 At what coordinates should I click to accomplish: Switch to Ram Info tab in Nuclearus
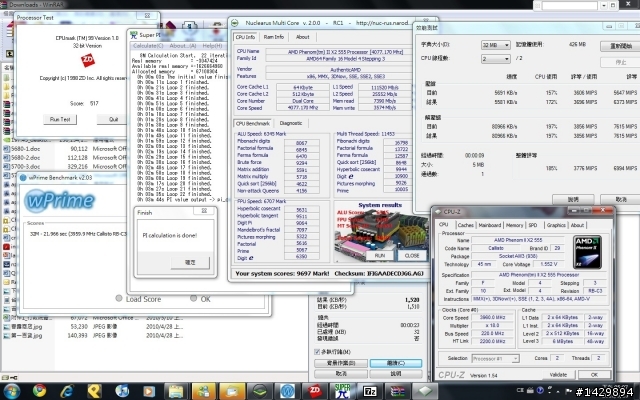tap(273, 37)
